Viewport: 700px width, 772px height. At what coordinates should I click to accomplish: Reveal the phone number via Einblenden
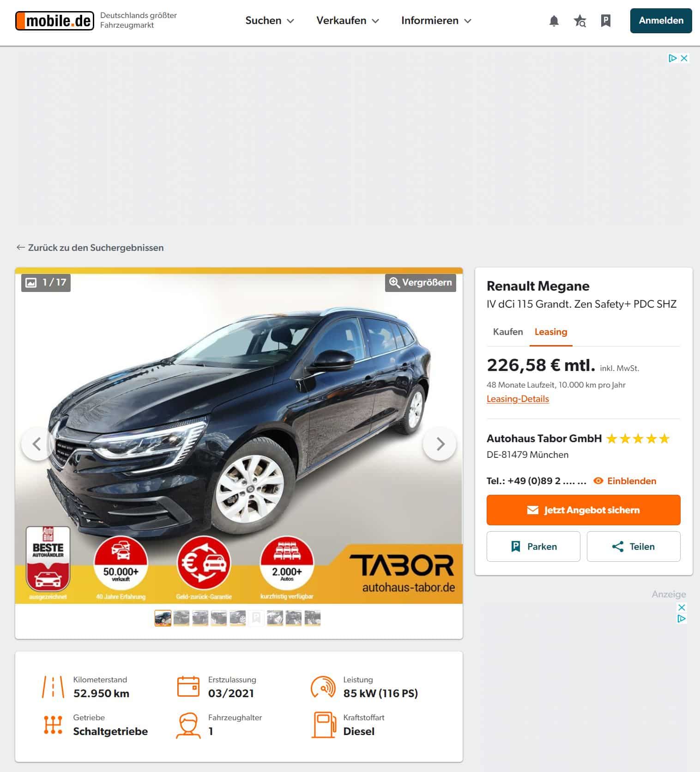625,481
